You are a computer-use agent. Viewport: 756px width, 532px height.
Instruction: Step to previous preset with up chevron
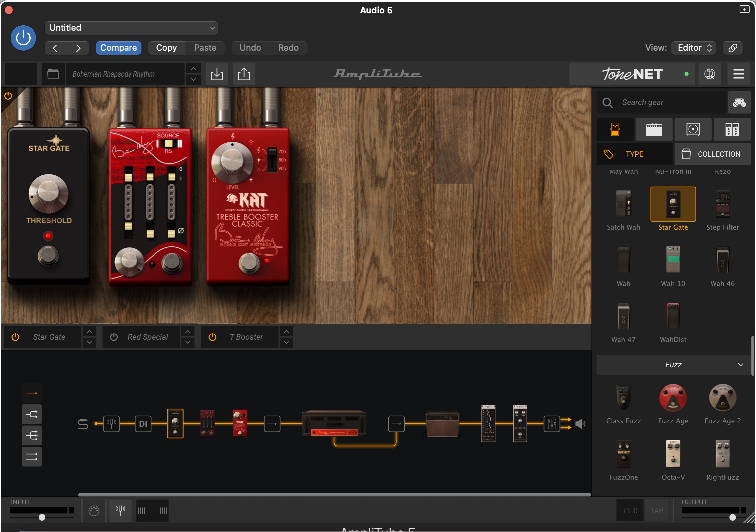click(x=194, y=69)
